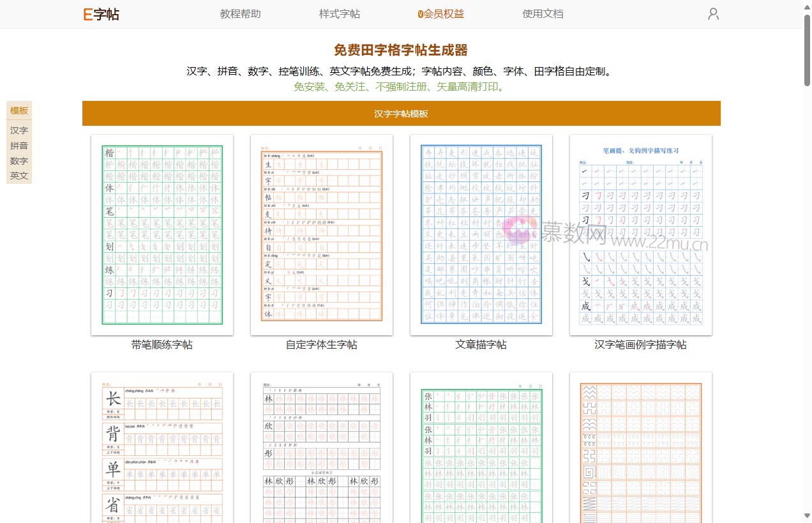Select 英文 in the left sidebar
The height and width of the screenshot is (523, 812).
19,176
